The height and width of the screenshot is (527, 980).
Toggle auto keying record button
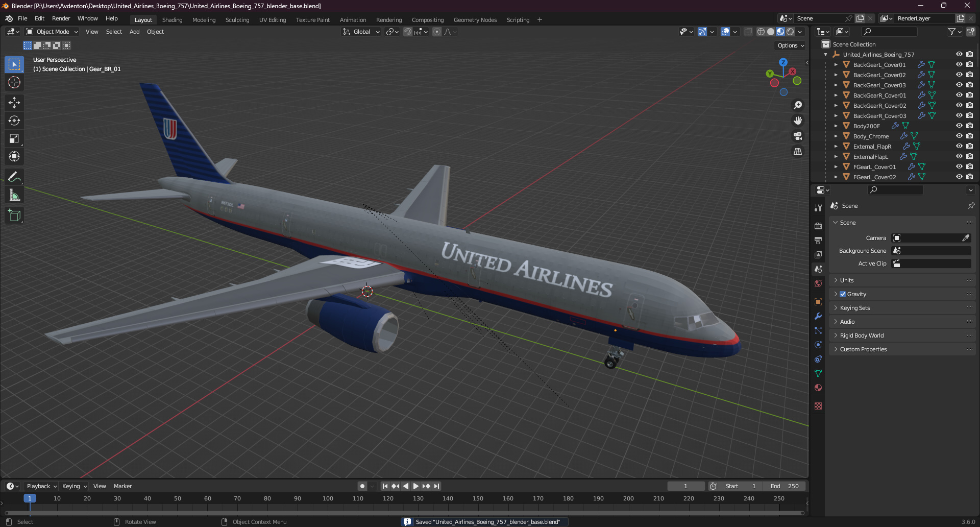[362, 486]
